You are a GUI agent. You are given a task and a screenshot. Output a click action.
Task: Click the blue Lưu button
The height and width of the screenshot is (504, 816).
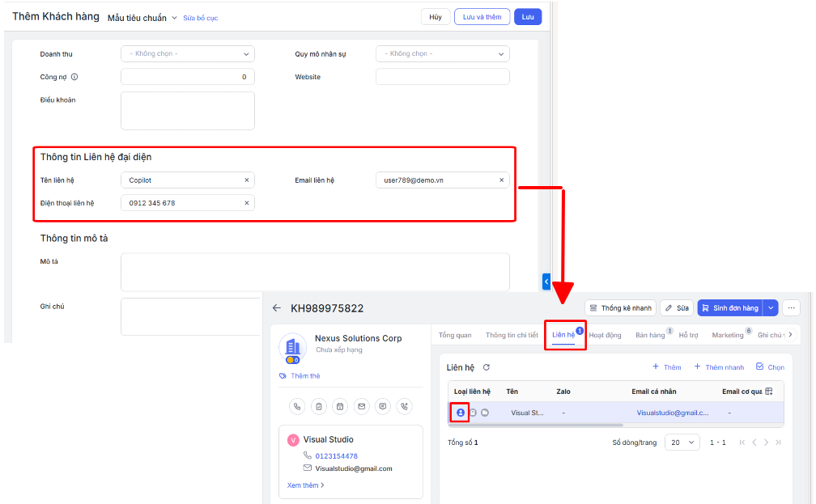(528, 17)
